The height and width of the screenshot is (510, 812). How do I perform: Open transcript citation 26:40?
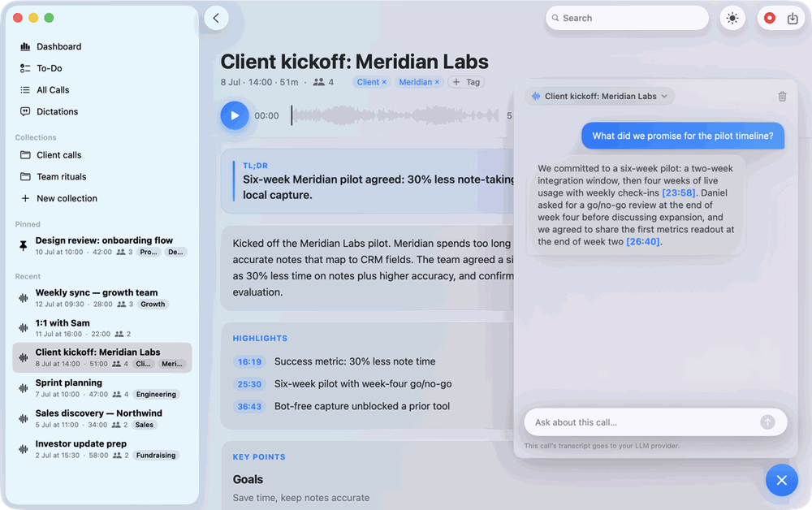coord(642,242)
